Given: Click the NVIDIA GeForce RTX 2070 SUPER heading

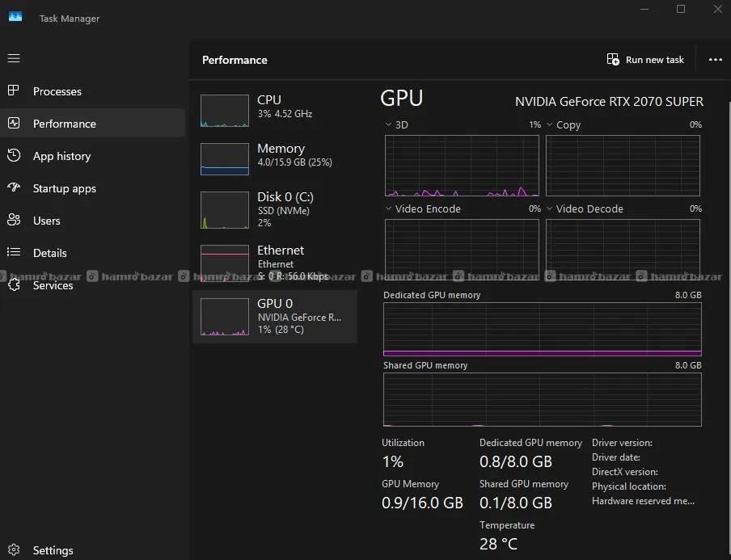Looking at the screenshot, I should pos(609,101).
